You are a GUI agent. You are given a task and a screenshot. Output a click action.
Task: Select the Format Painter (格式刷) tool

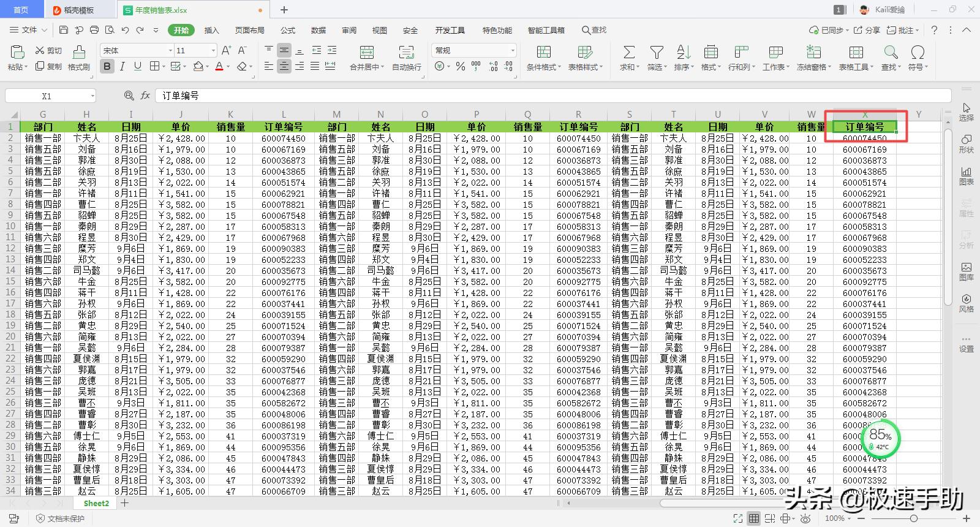[79, 58]
